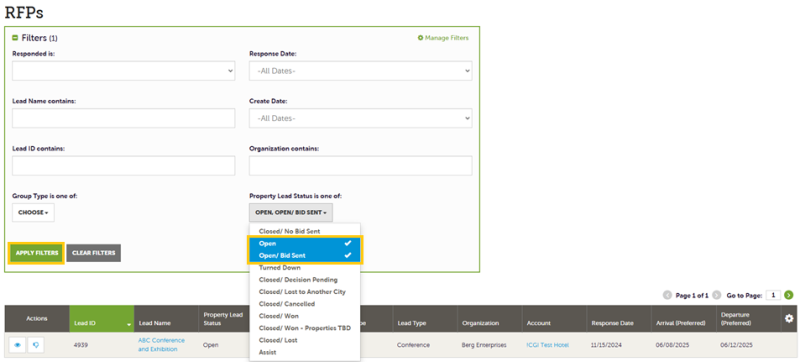800x362 pixels.
Task: Open the Create Date dropdown
Action: [x=361, y=118]
